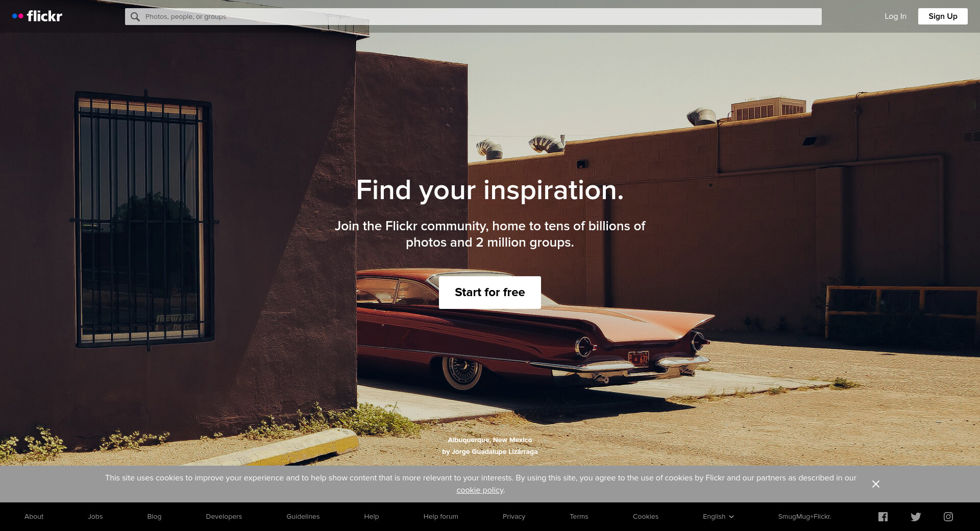This screenshot has width=980, height=531.
Task: Click the magnifying glass search icon
Action: (135, 17)
